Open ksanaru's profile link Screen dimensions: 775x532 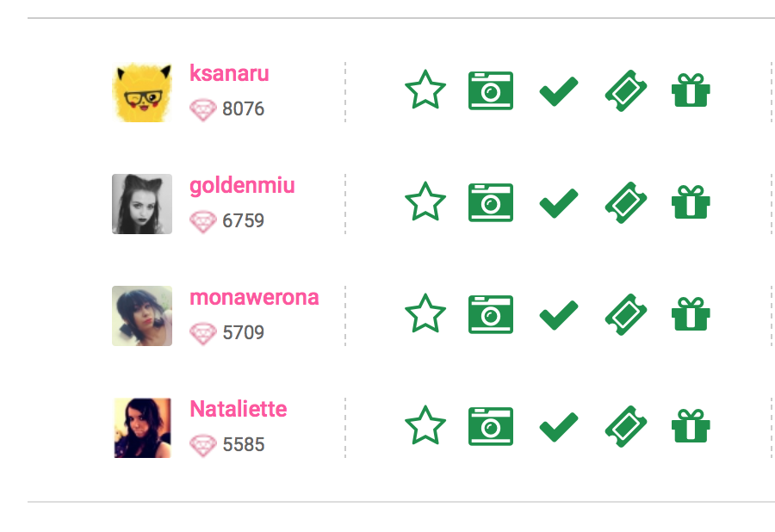click(229, 73)
